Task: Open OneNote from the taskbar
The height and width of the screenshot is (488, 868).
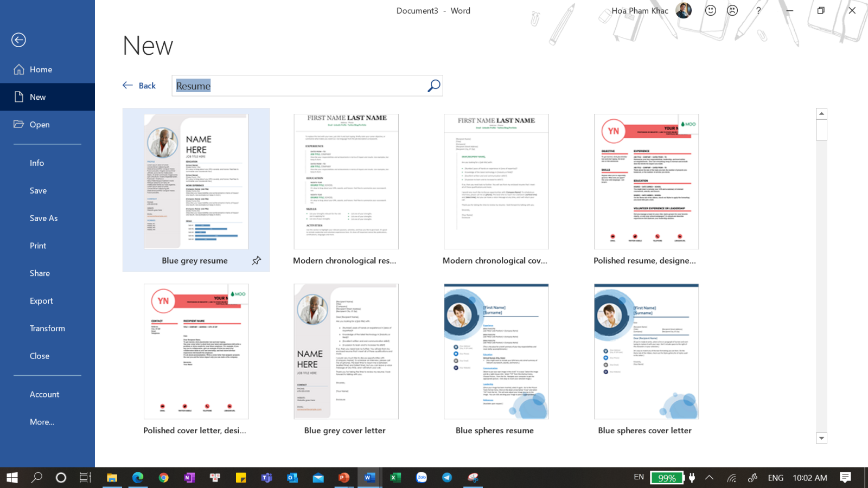Action: 189,478
